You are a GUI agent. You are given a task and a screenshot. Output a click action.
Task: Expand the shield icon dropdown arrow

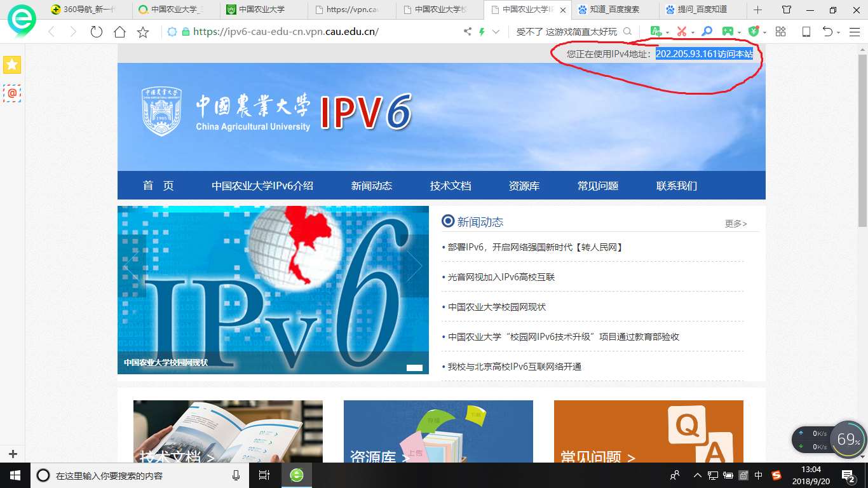(x=764, y=32)
